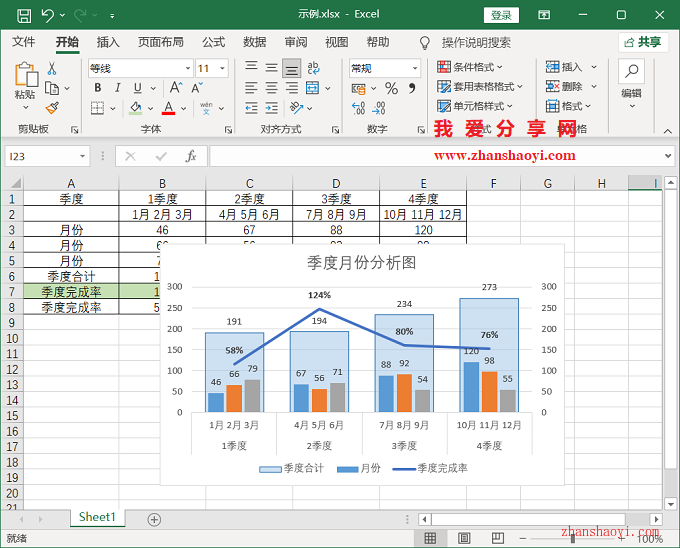The image size is (680, 548).
Task: Click the 共享 share button
Action: click(x=643, y=42)
